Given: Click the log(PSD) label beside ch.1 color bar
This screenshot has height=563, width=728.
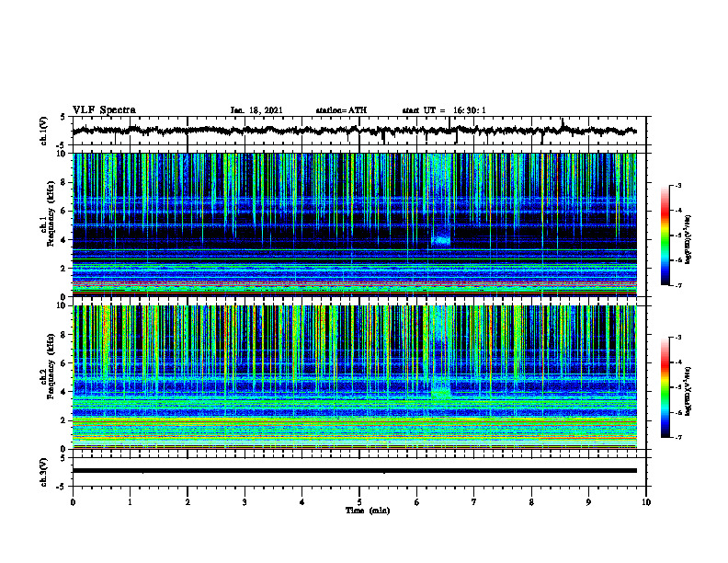Looking at the screenshot, I should tap(688, 239).
